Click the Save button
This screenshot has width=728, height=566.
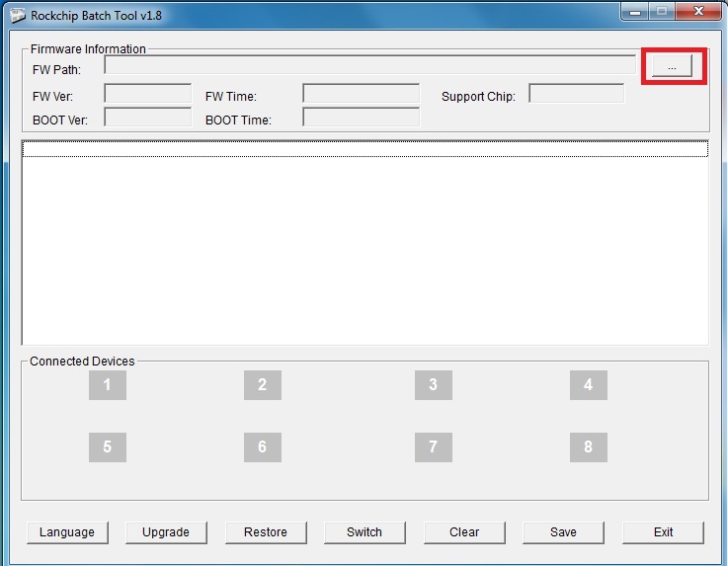click(563, 532)
